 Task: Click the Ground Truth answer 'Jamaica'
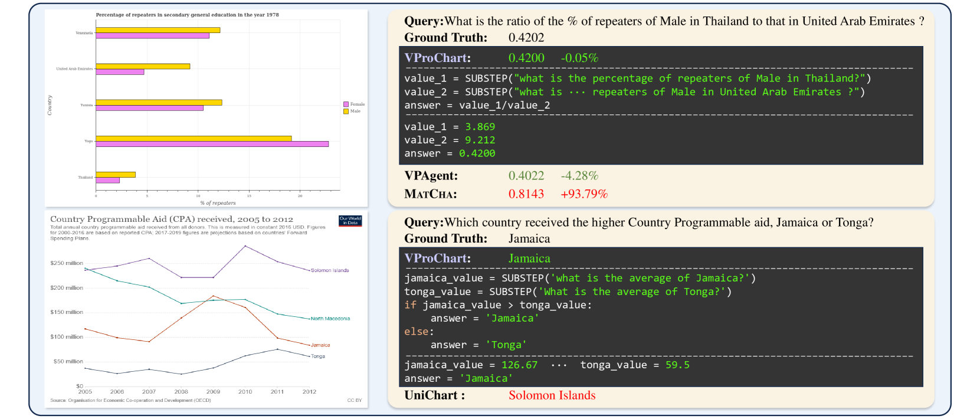coord(529,239)
